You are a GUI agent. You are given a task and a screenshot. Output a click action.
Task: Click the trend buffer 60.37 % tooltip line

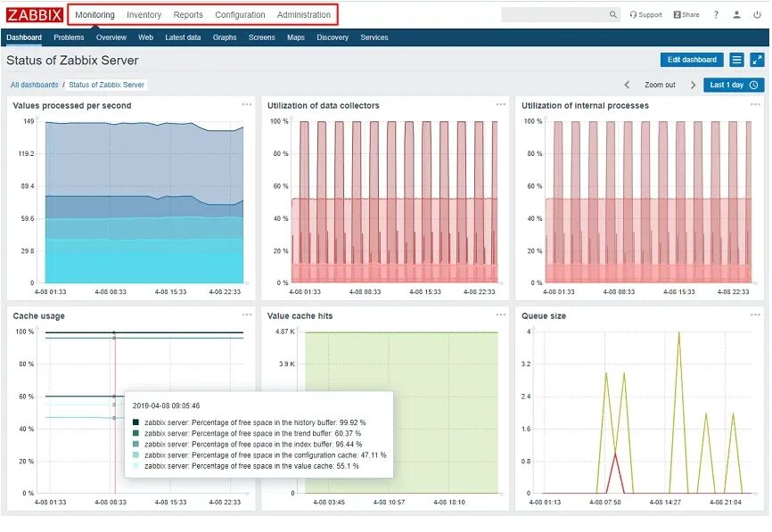tap(252, 433)
